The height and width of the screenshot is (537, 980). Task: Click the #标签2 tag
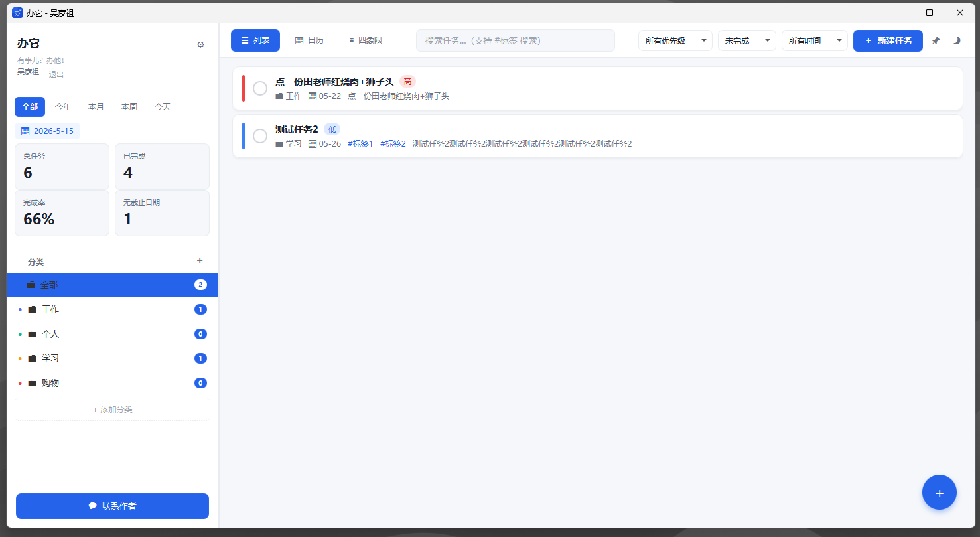(393, 144)
